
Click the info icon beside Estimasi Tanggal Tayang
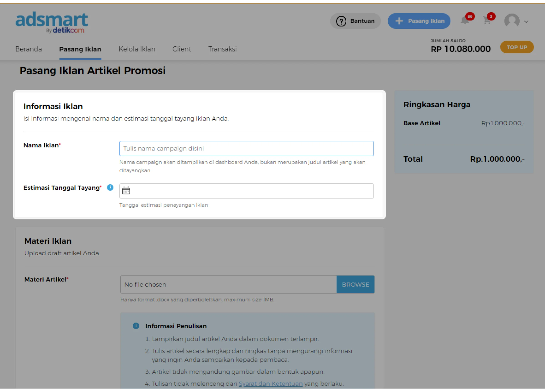110,188
